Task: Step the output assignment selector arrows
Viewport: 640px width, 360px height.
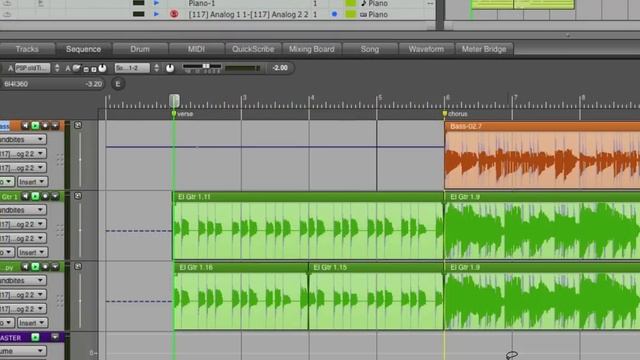Action: [x=156, y=68]
